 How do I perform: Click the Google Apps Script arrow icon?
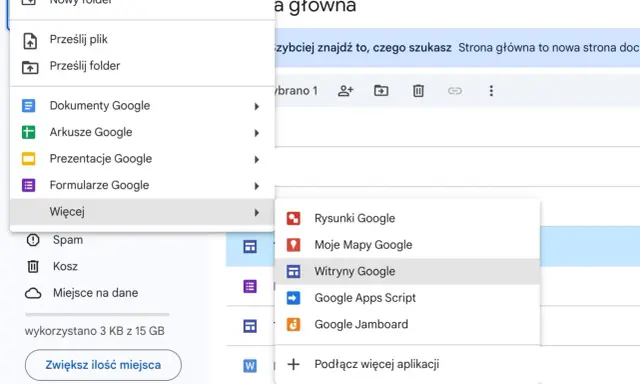(293, 298)
